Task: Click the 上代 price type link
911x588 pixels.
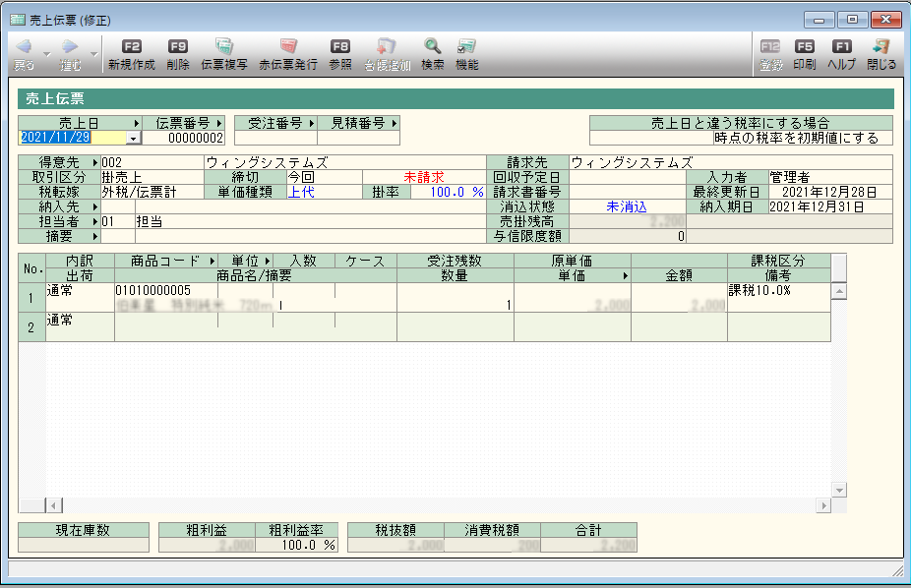Action: pyautogui.click(x=301, y=192)
